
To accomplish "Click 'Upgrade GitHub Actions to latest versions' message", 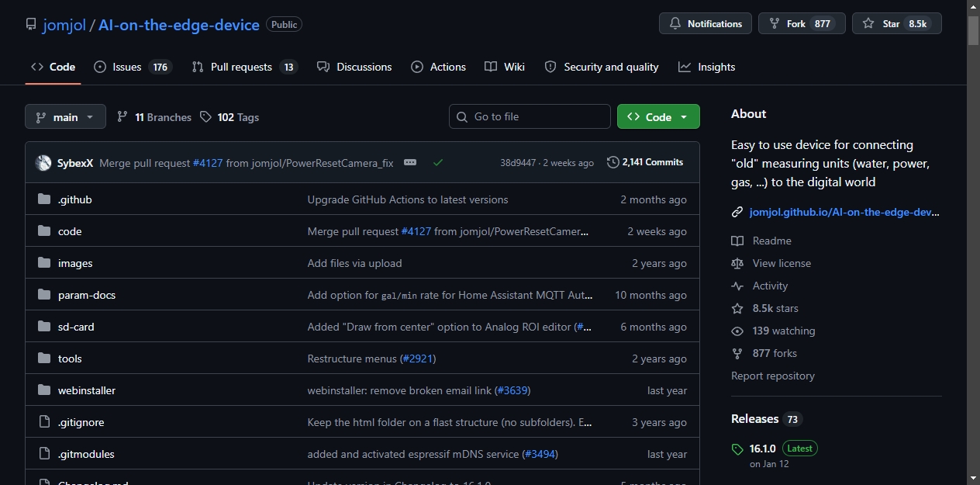I will [x=408, y=199].
